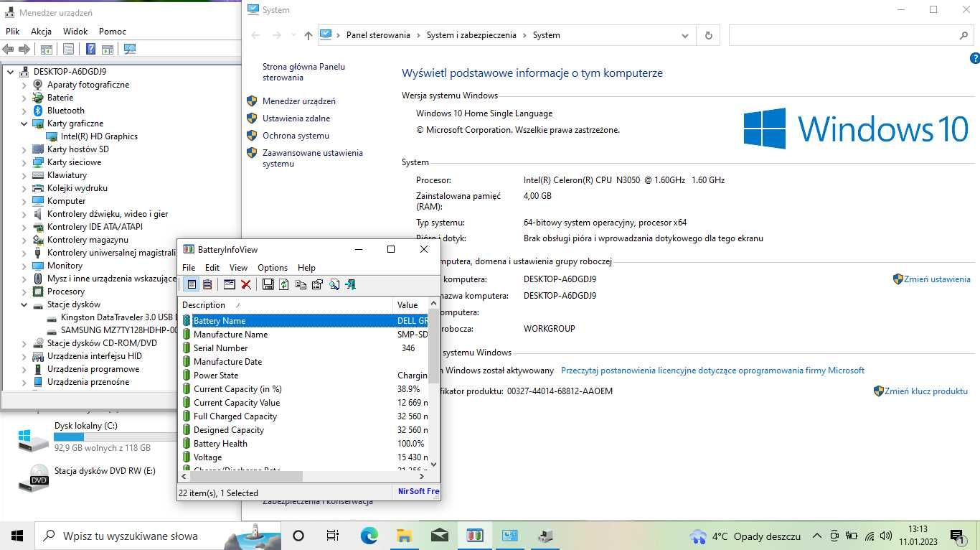Open File Explorer from taskbar

pyautogui.click(x=404, y=536)
